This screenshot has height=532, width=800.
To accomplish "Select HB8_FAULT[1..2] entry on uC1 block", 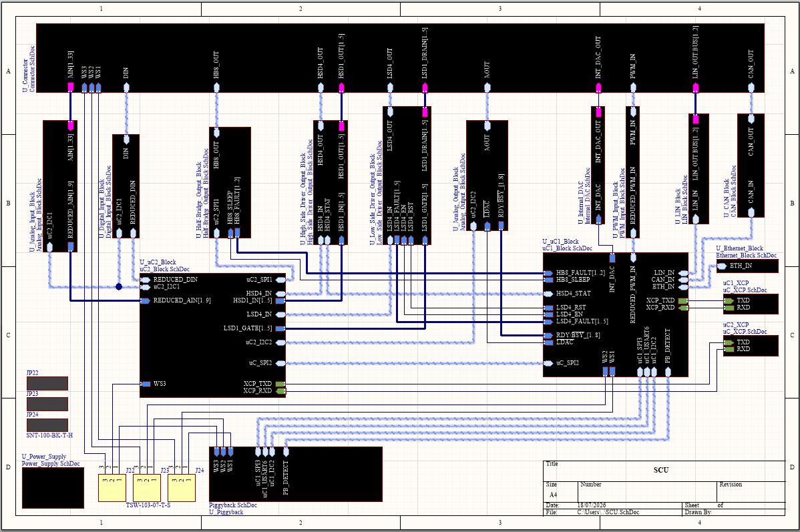I will pyautogui.click(x=574, y=273).
